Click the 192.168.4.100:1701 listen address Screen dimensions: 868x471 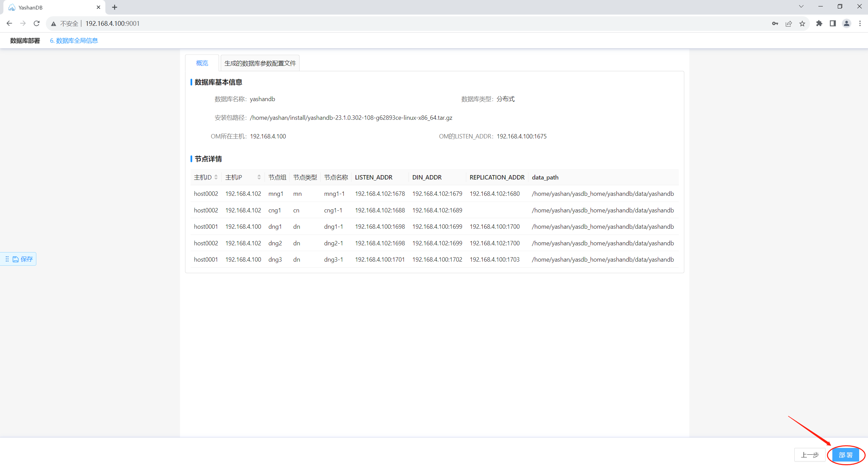click(380, 260)
